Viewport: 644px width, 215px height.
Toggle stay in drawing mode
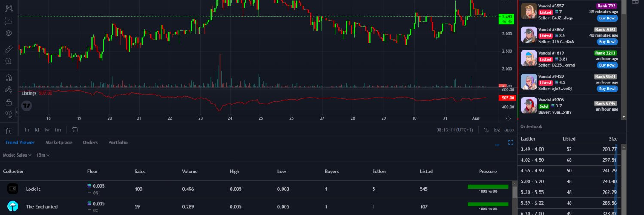coord(9,90)
